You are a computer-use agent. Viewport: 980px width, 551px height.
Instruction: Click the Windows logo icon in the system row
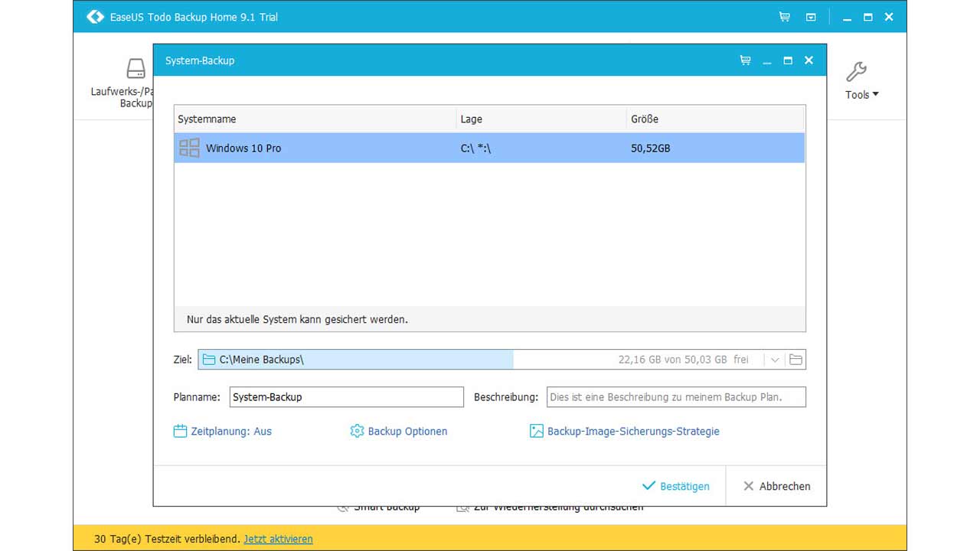coord(189,148)
